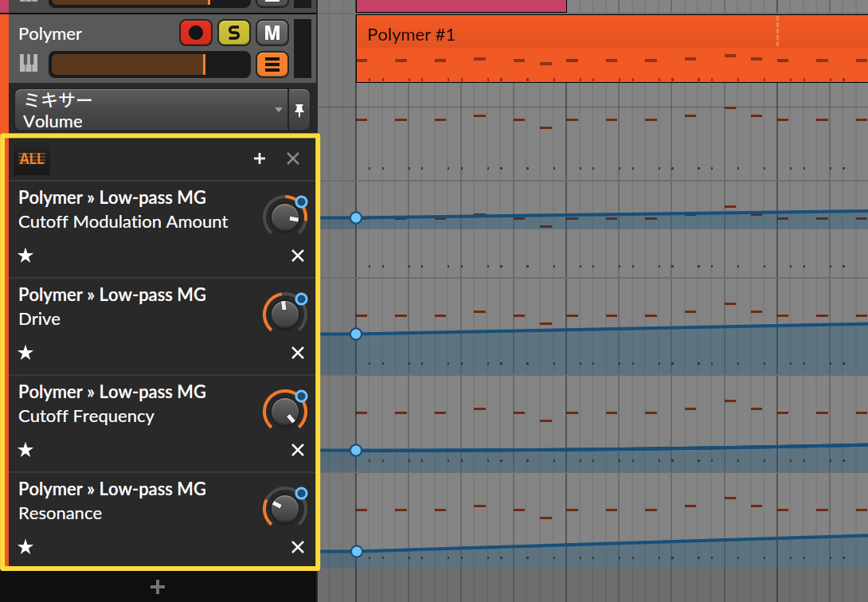
Task: Remove the Resonance automation lane
Action: [298, 547]
